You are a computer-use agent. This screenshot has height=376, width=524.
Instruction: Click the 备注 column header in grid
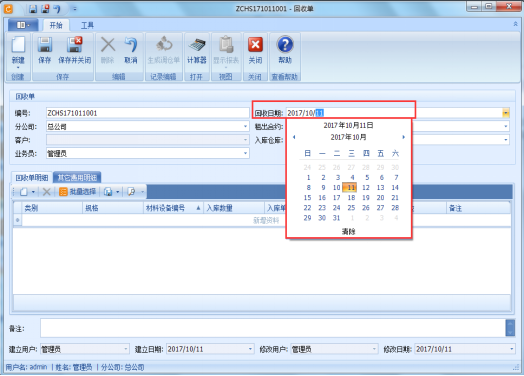click(478, 208)
